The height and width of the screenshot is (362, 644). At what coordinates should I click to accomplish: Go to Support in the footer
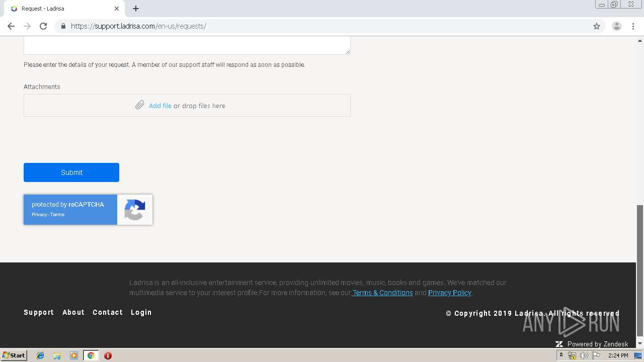tap(39, 312)
